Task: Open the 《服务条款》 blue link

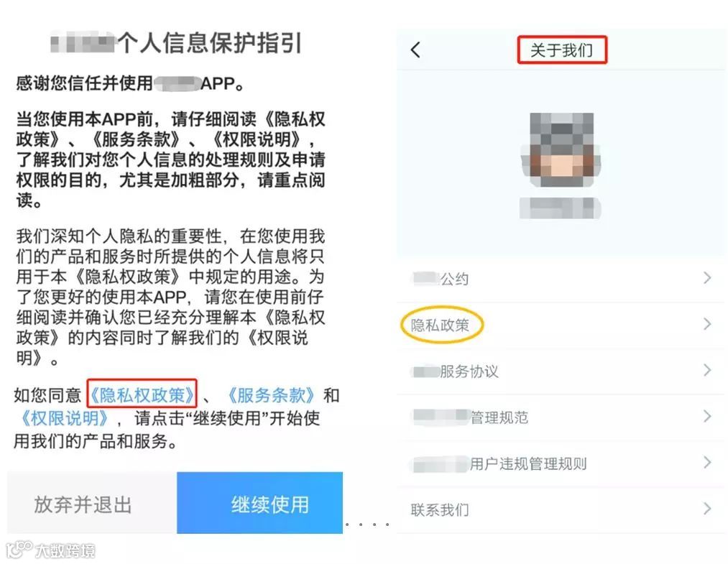Action: tap(271, 395)
